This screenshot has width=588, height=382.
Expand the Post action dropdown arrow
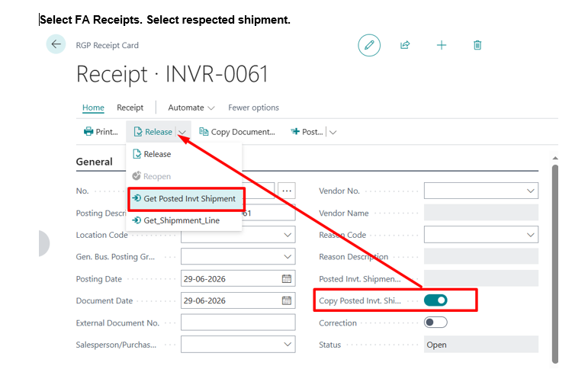333,132
